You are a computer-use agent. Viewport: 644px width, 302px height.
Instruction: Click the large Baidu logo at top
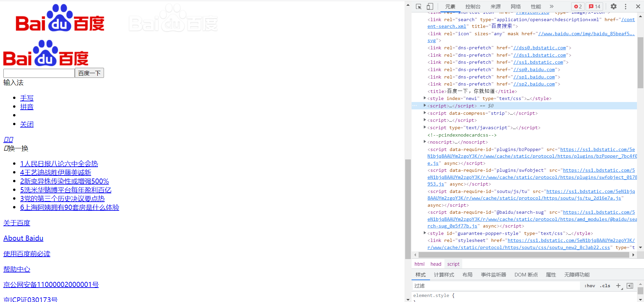(60, 18)
